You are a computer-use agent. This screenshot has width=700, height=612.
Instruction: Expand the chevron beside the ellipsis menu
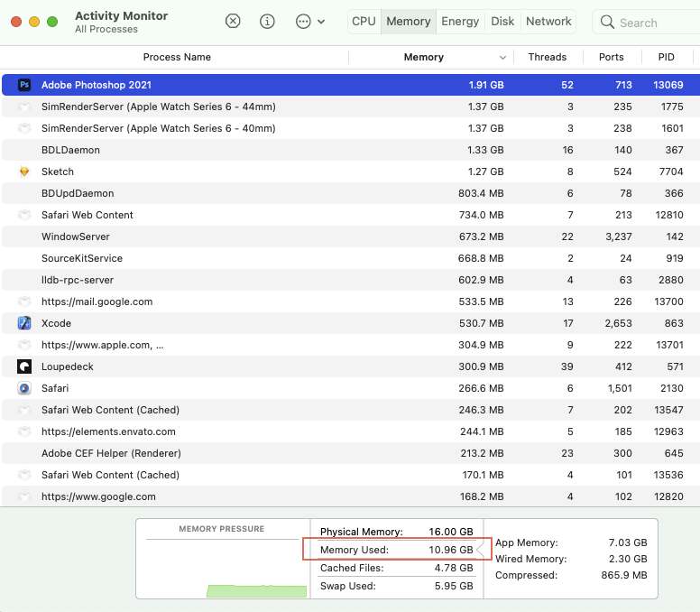point(321,22)
